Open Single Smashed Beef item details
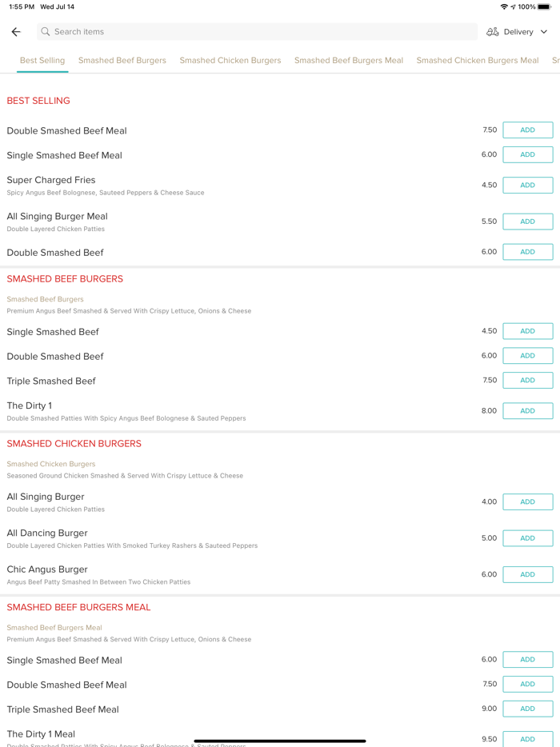This screenshot has width=560, height=747. [x=53, y=332]
